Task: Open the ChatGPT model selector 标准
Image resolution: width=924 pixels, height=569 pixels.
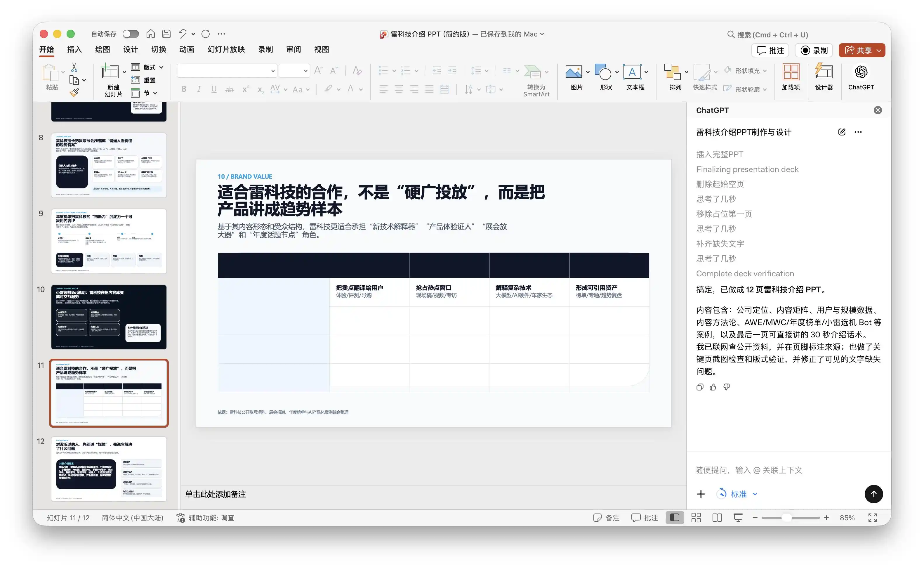Action: 738,494
